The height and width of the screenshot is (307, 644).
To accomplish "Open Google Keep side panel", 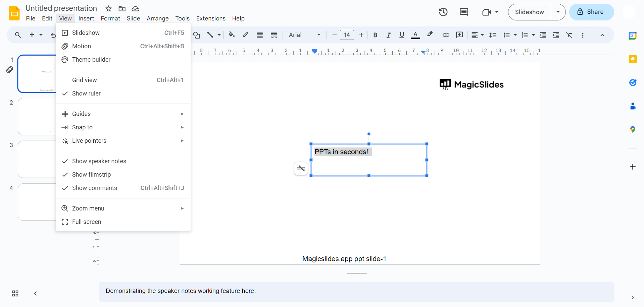I will 633,59.
